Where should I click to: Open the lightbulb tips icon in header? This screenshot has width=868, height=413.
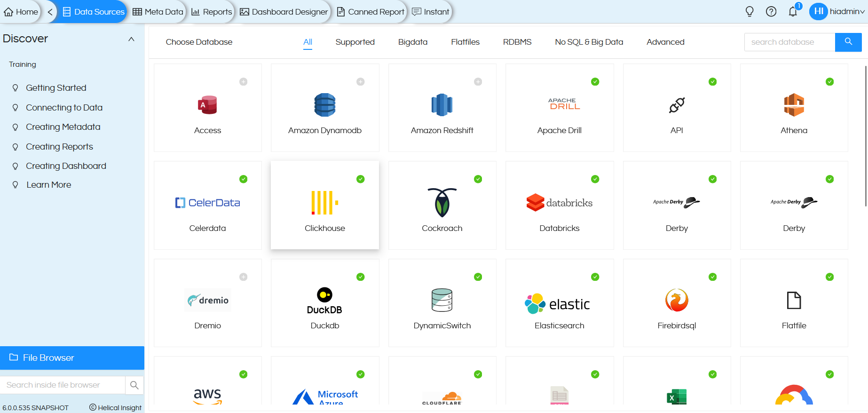pos(750,11)
